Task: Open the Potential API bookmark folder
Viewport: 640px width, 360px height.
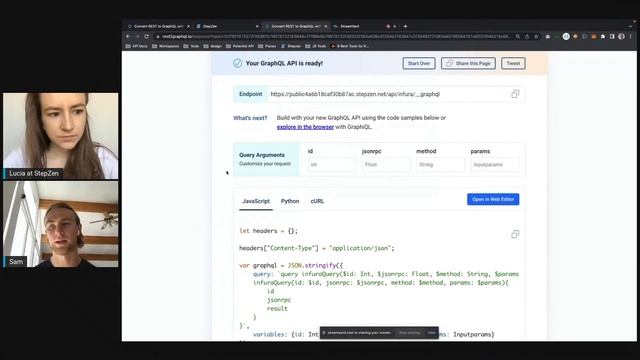Action: tap(240, 46)
